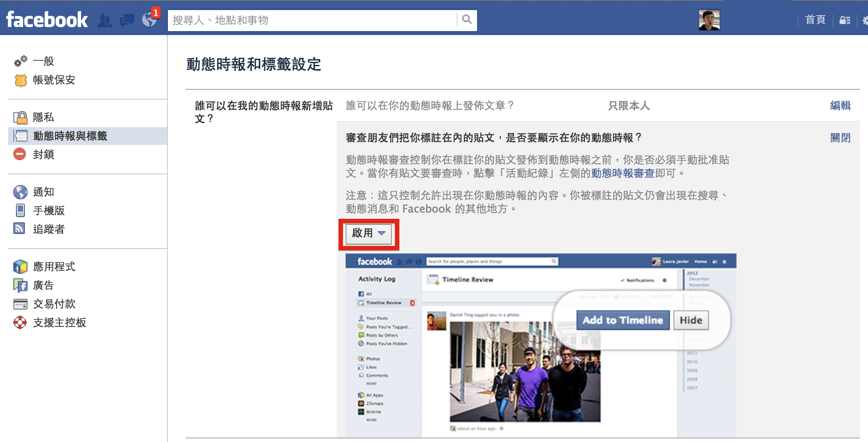Click the RSS icon beside 追蹤者
The image size is (868, 442).
point(20,229)
